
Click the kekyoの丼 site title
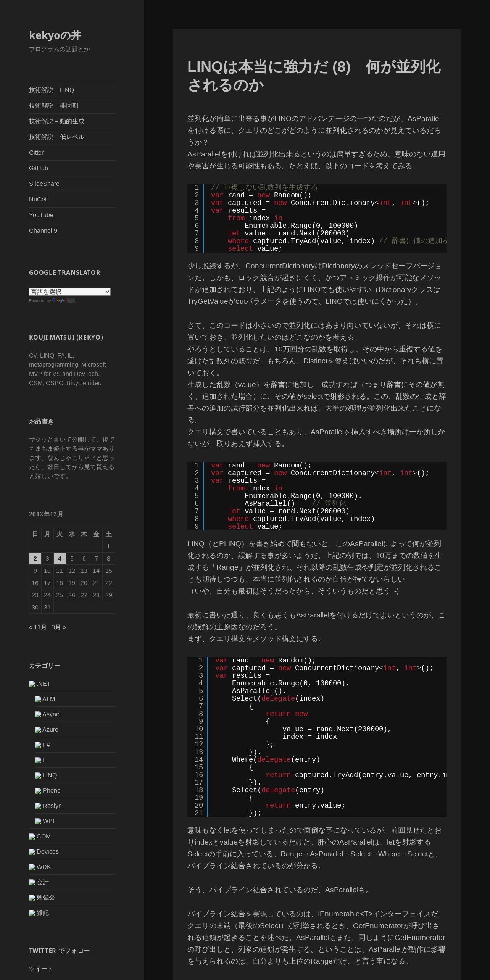point(55,35)
